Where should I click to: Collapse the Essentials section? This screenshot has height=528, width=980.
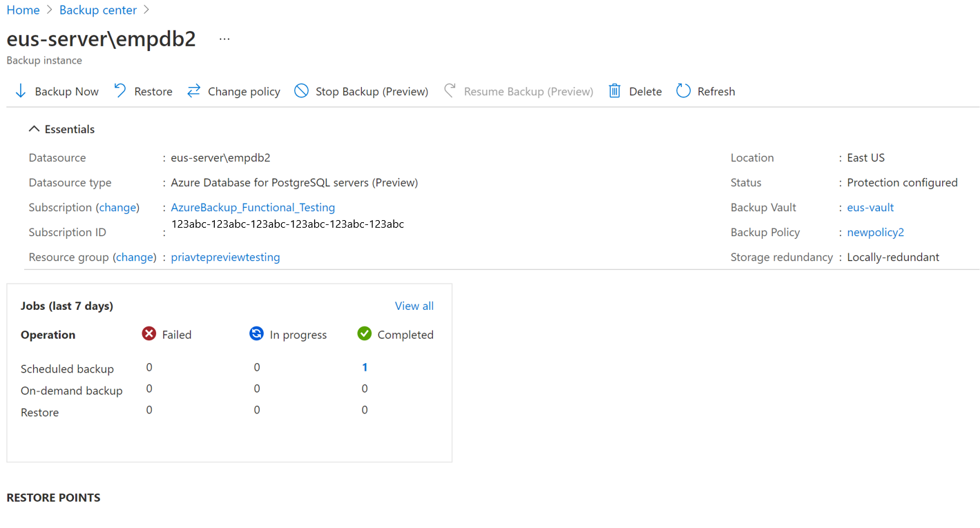coord(34,128)
